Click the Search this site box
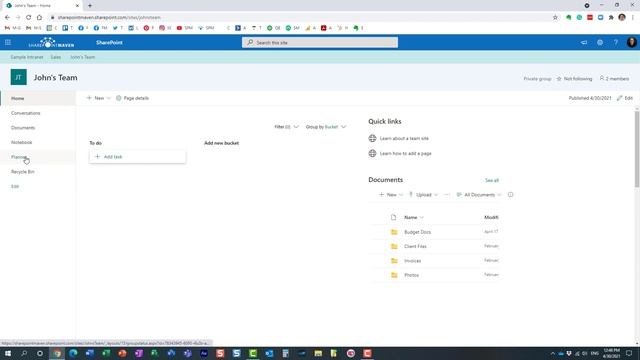 [320, 42]
